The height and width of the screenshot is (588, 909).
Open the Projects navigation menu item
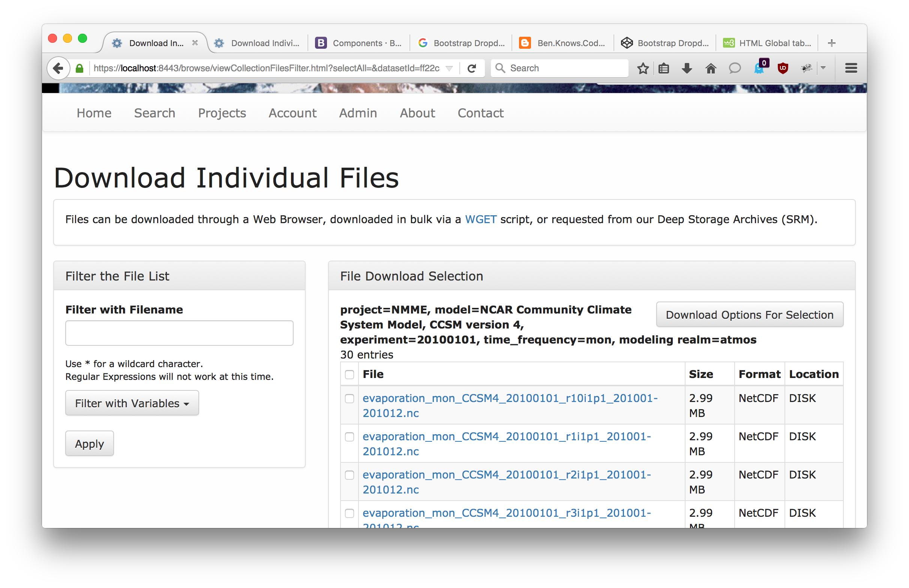coord(222,113)
